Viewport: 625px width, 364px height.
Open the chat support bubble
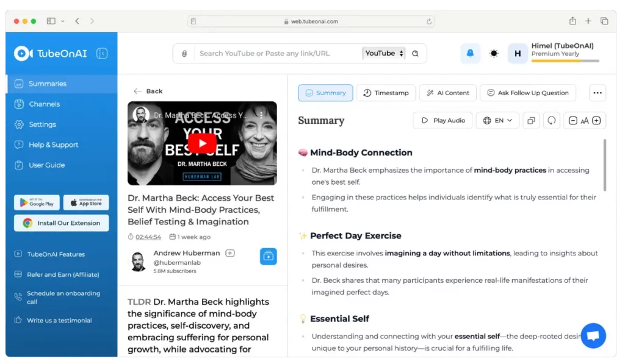pos(593,335)
